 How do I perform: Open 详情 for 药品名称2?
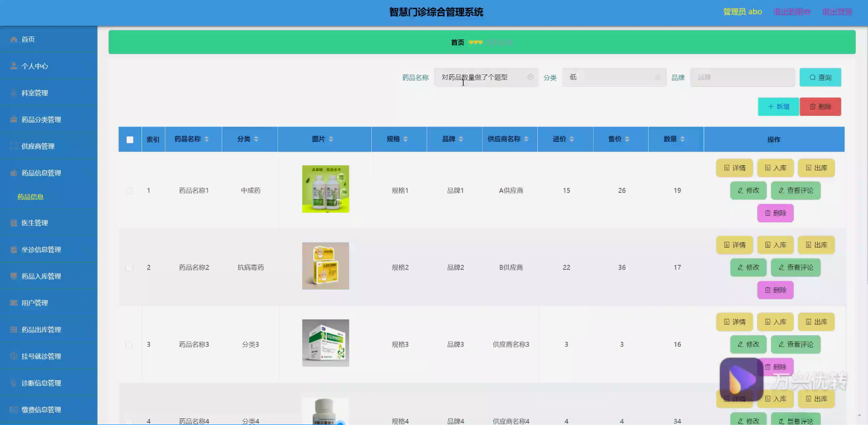pyautogui.click(x=734, y=245)
